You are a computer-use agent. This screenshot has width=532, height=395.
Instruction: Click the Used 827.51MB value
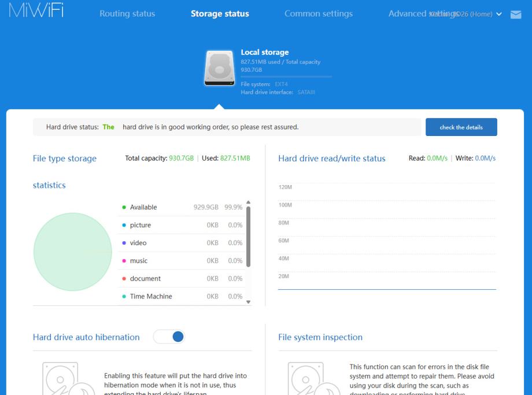tap(235, 158)
